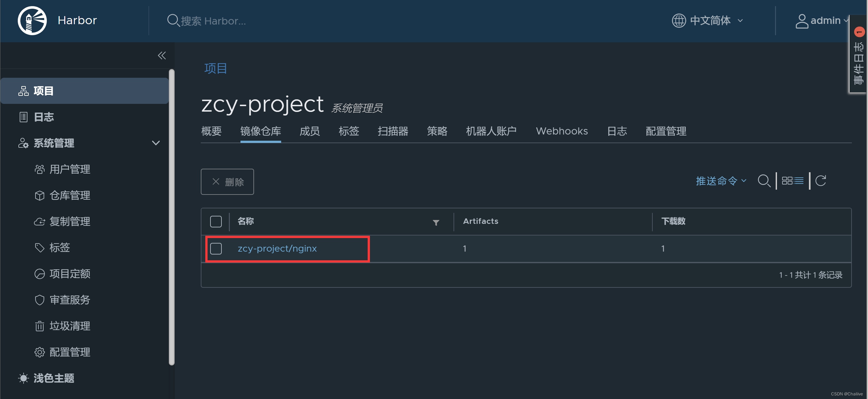Switch to the 概要 tab

(211, 131)
